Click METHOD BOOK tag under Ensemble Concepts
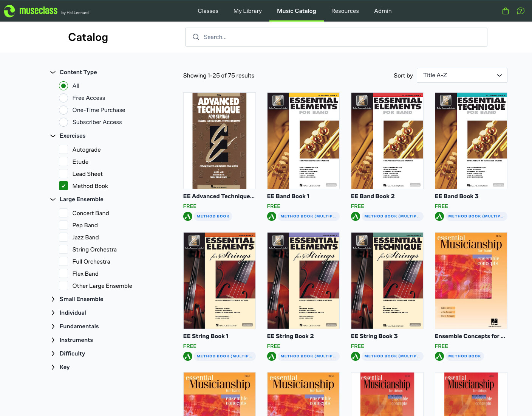Screen dimensions: 532x416 [x=465, y=356]
